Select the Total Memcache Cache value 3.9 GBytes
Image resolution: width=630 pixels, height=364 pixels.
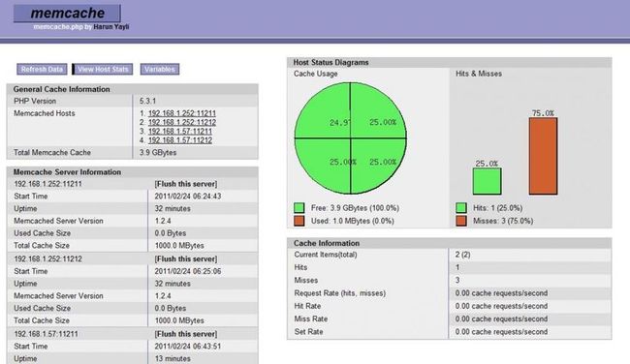click(x=158, y=153)
